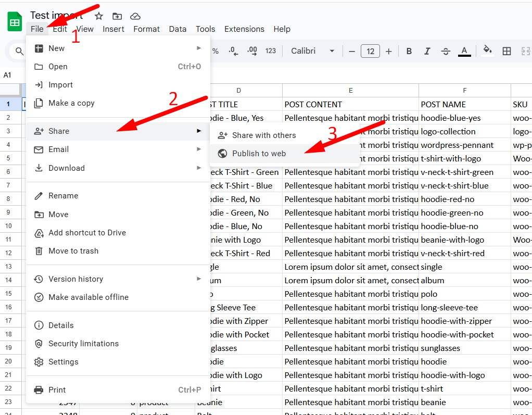Open the Google Sheets home icon
Screen dimensions: 532x415
pos(15,22)
